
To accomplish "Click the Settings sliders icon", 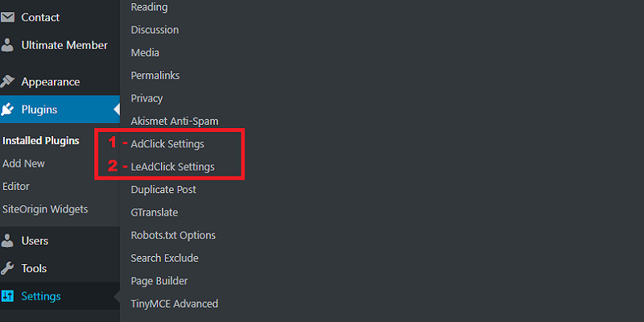I will point(8,296).
